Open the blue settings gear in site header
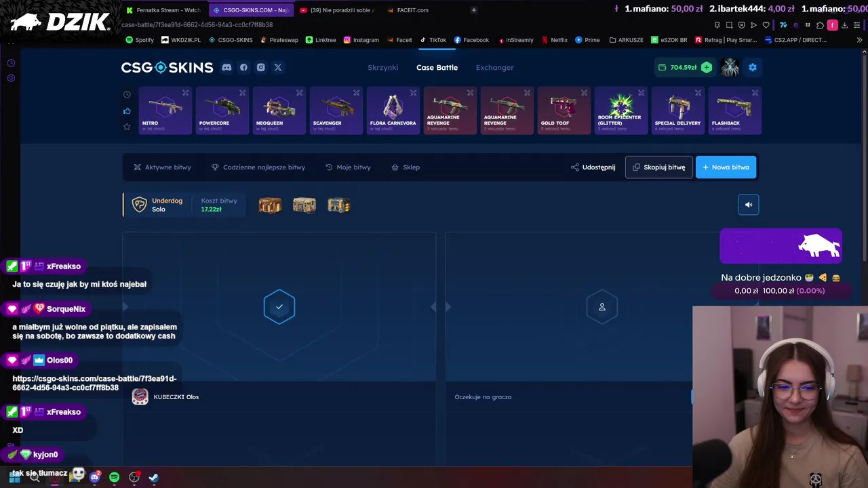The width and height of the screenshot is (868, 488). [752, 67]
